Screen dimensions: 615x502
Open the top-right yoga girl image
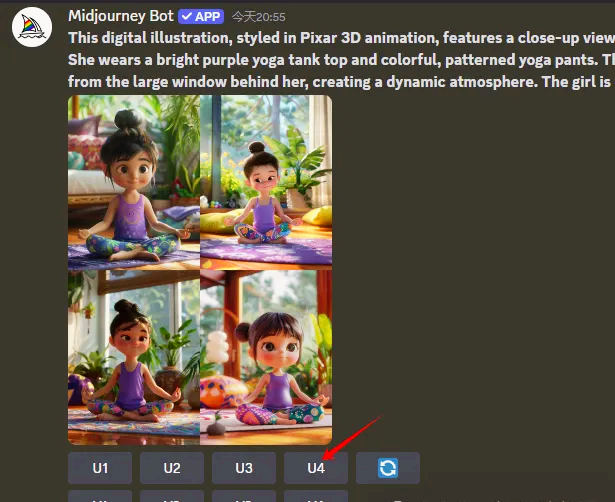coord(266,182)
